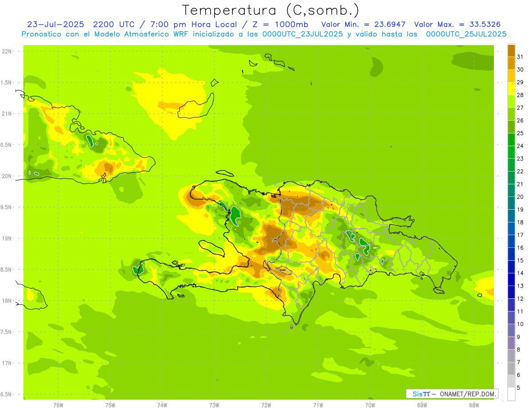The height and width of the screenshot is (411, 532).
Task: Click the latitude label 17N
Action: point(7,363)
